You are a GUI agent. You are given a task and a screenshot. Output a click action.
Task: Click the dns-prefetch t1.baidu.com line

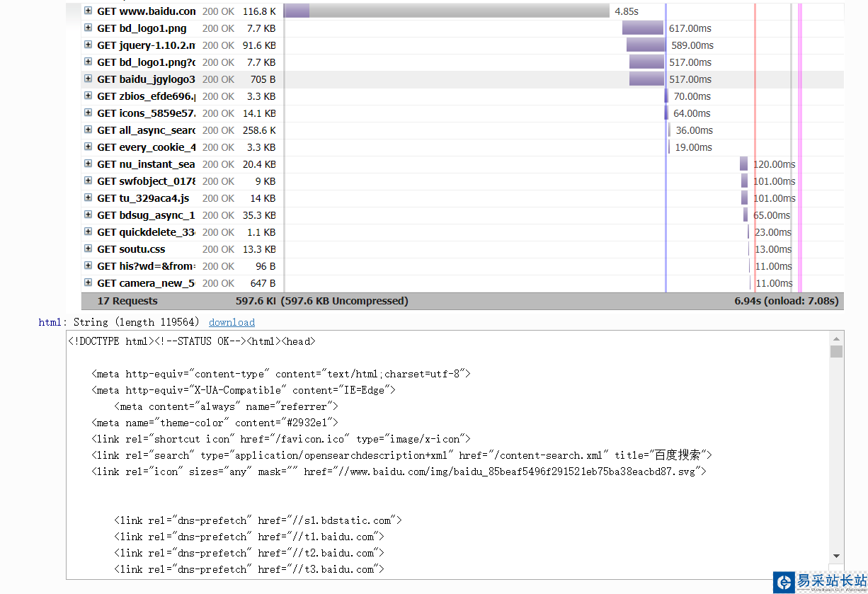pos(249,537)
